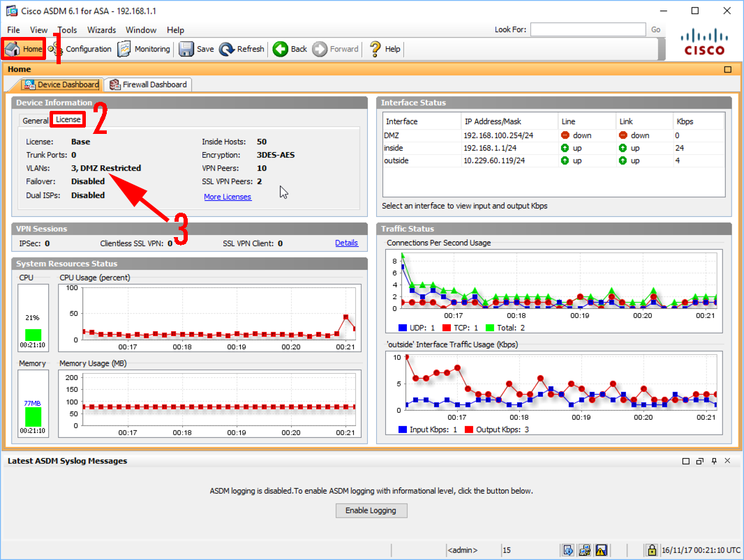Screen dimensions: 744x560
Task: Click the document info status bar icon
Action: (568, 550)
